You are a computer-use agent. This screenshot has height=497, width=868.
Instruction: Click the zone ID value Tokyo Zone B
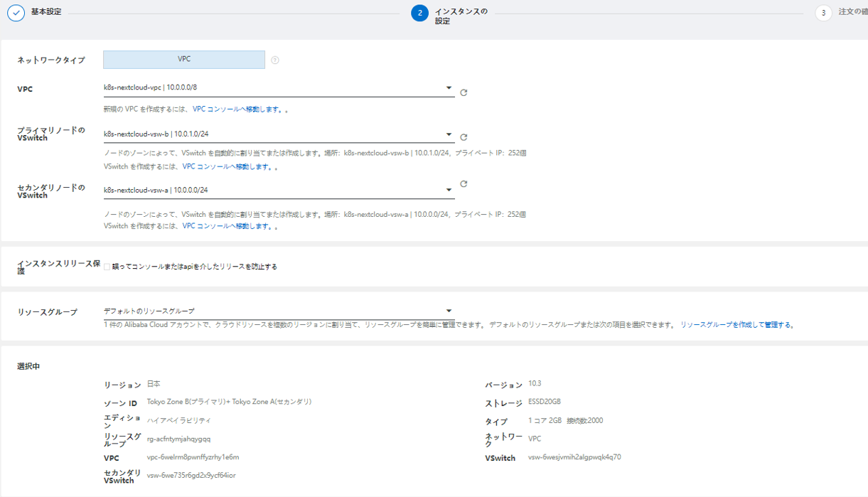pyautogui.click(x=229, y=402)
